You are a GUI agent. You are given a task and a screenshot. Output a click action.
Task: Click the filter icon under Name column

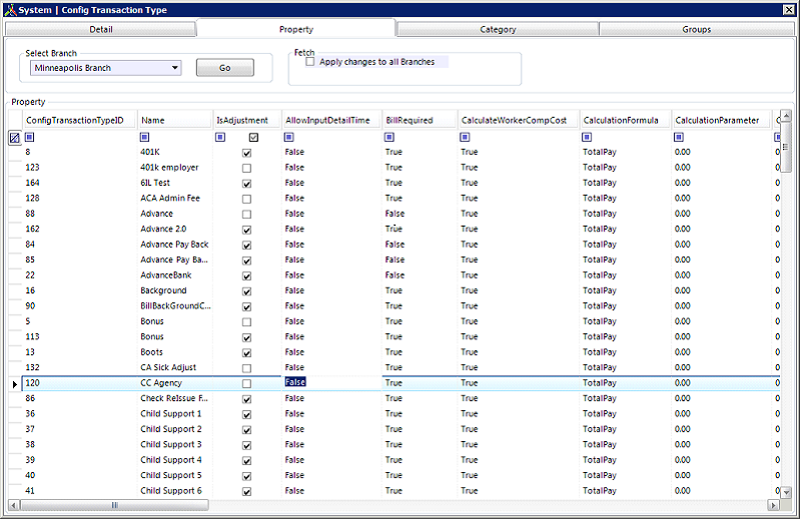click(x=145, y=137)
